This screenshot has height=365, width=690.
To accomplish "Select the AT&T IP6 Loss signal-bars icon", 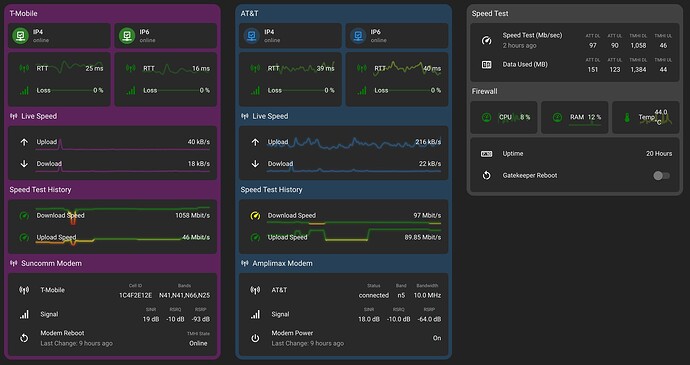I will pyautogui.click(x=362, y=90).
